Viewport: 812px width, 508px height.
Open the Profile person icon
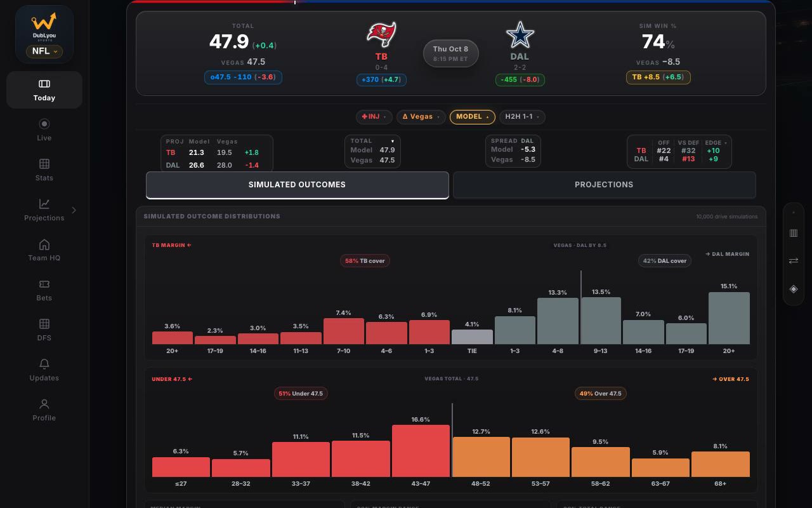[44, 404]
